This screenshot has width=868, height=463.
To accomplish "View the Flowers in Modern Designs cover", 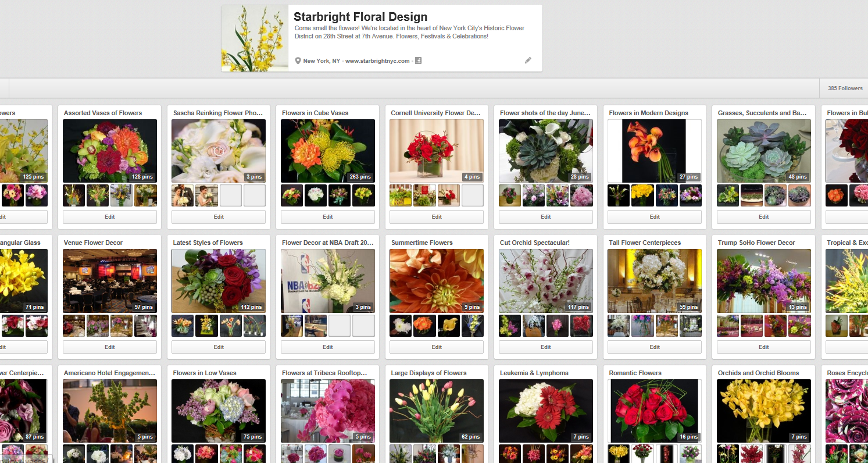I will 655,151.
